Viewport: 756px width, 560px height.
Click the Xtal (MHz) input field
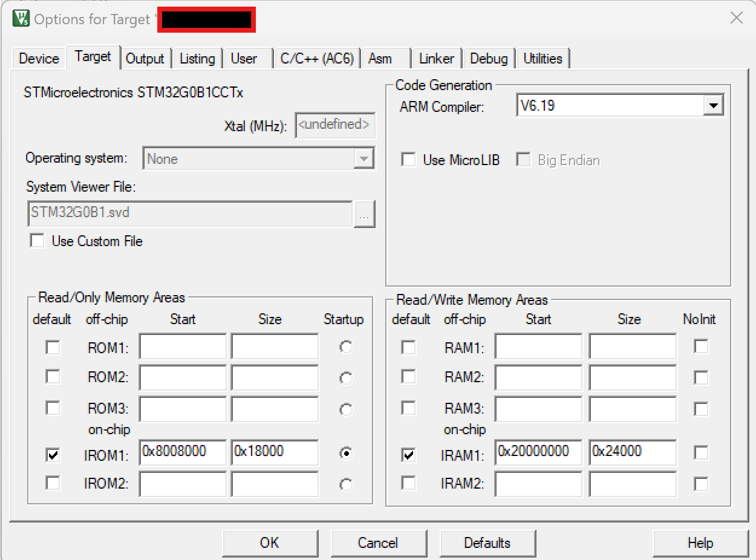pos(335,125)
